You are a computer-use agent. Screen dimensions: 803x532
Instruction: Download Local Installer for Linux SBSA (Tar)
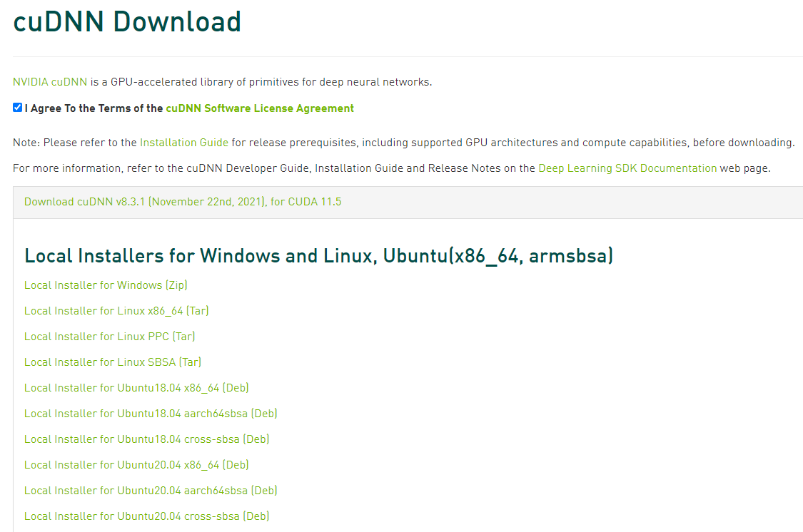click(x=113, y=362)
